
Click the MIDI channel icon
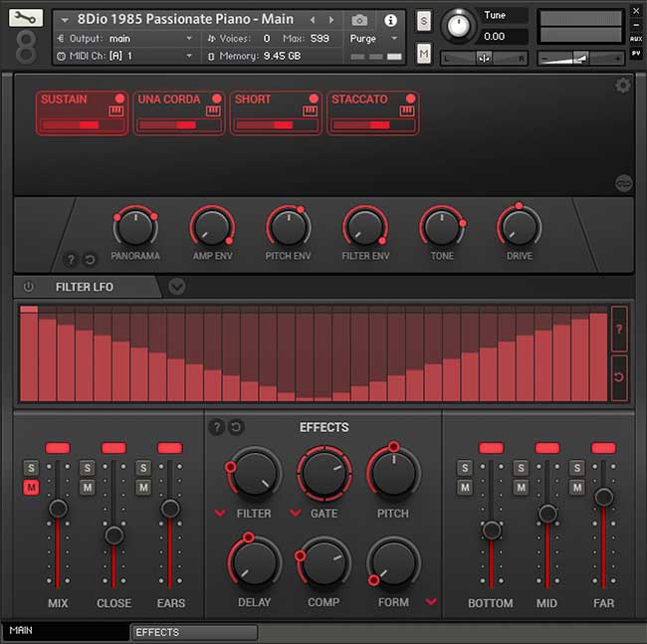61,56
